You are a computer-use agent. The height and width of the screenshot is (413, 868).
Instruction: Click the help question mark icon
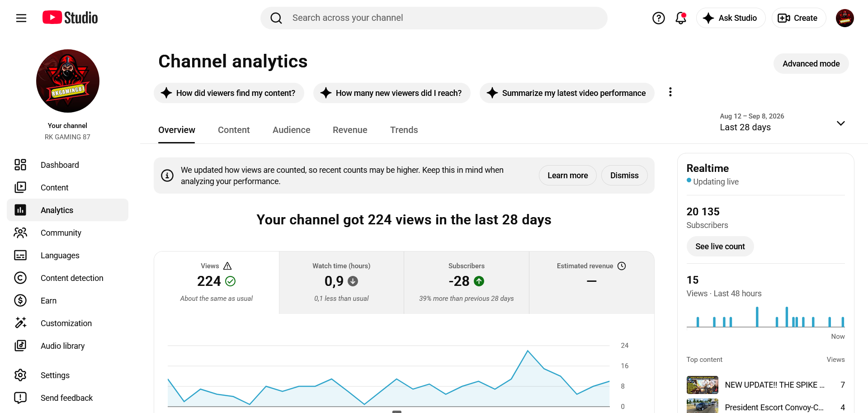pyautogui.click(x=659, y=18)
